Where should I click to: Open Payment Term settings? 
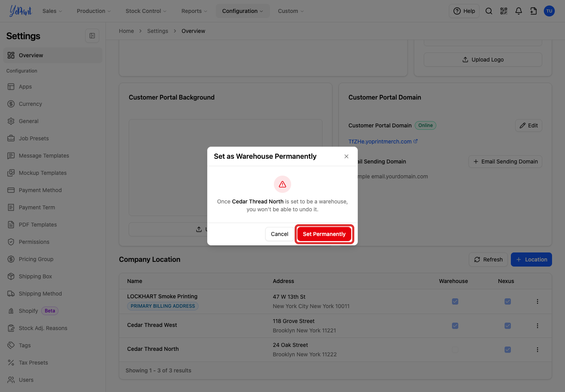(53, 207)
